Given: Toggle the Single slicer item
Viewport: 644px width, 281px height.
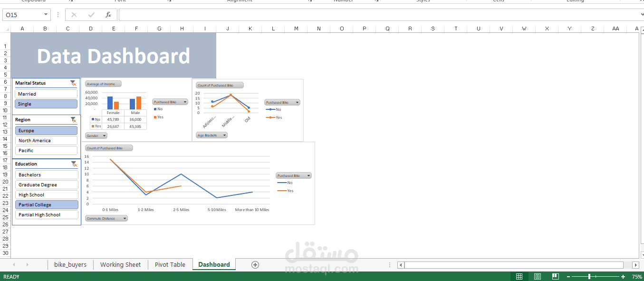Looking at the screenshot, I should click(x=46, y=104).
